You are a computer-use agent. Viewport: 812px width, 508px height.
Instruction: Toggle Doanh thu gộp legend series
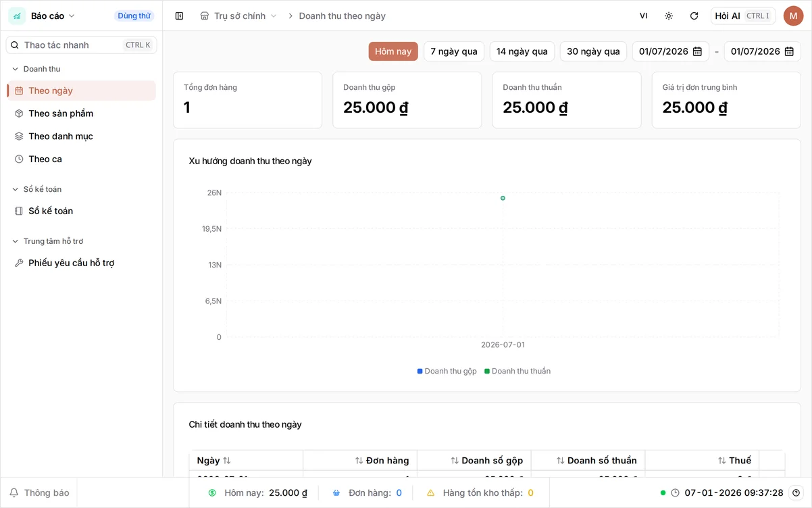pyautogui.click(x=447, y=371)
